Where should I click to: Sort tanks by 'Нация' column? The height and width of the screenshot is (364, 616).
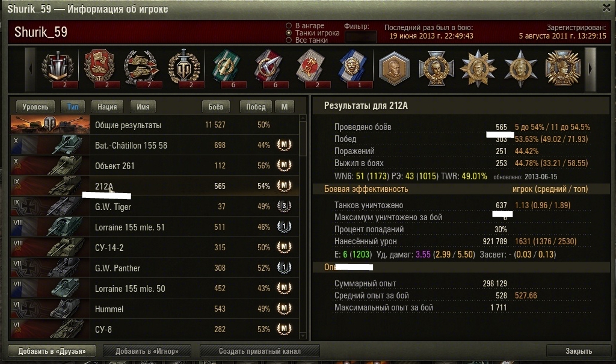point(107,106)
